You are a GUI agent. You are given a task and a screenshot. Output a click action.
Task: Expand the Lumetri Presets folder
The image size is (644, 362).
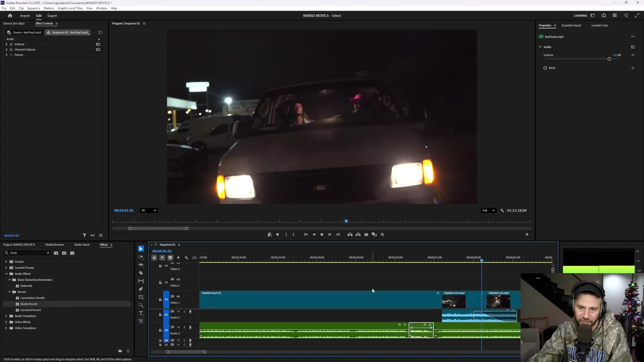(x=6, y=267)
